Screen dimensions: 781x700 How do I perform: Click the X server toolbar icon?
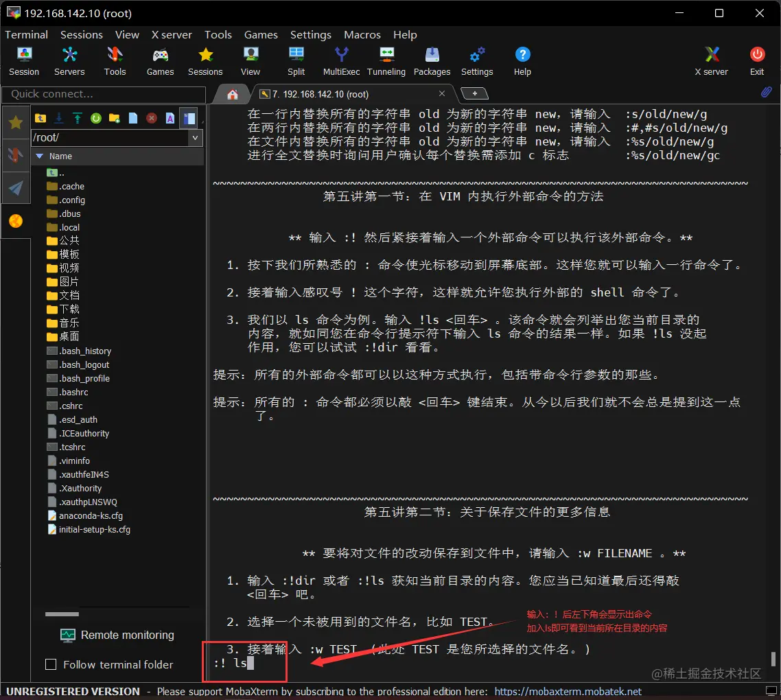click(x=712, y=61)
